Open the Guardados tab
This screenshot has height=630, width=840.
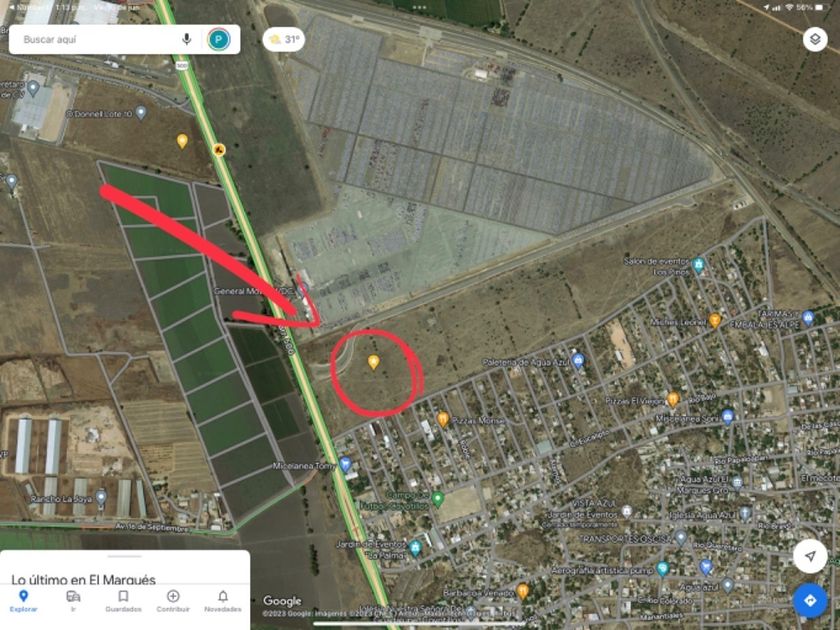pyautogui.click(x=123, y=601)
